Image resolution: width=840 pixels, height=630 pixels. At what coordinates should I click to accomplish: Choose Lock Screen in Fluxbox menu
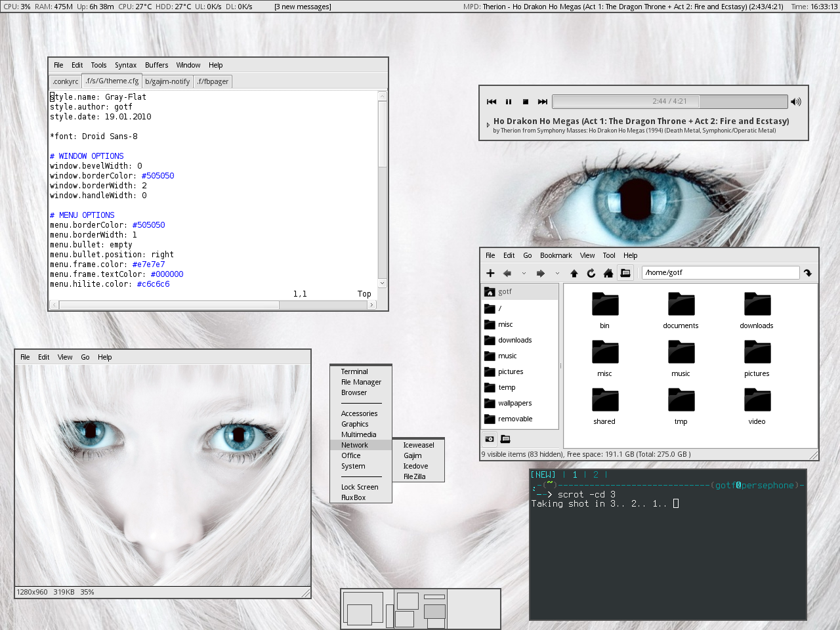tap(361, 487)
